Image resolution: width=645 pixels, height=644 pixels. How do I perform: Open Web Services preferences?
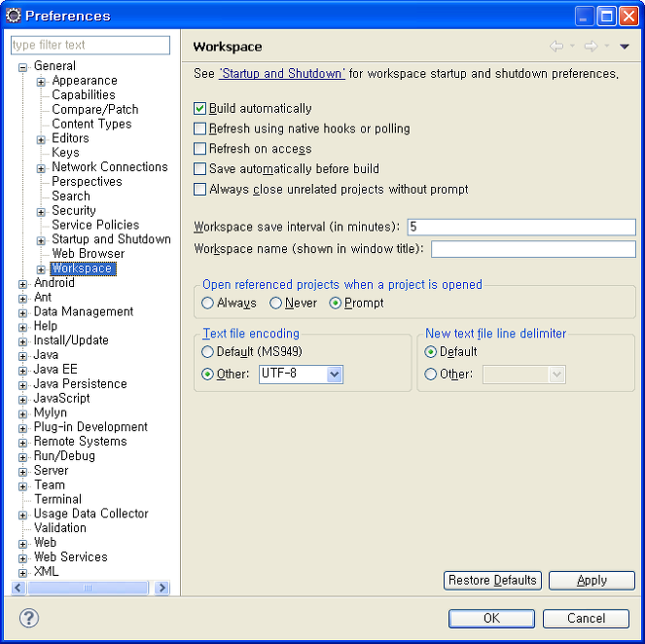[x=71, y=556]
